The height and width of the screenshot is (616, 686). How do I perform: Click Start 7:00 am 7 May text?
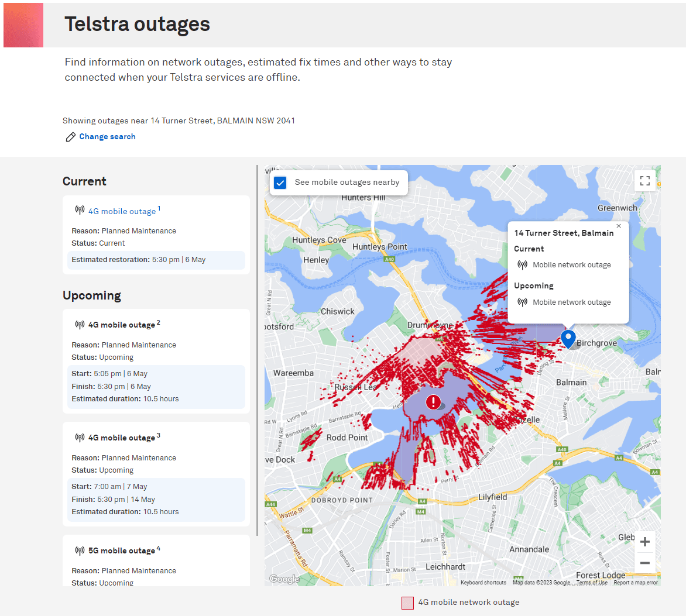coord(109,487)
